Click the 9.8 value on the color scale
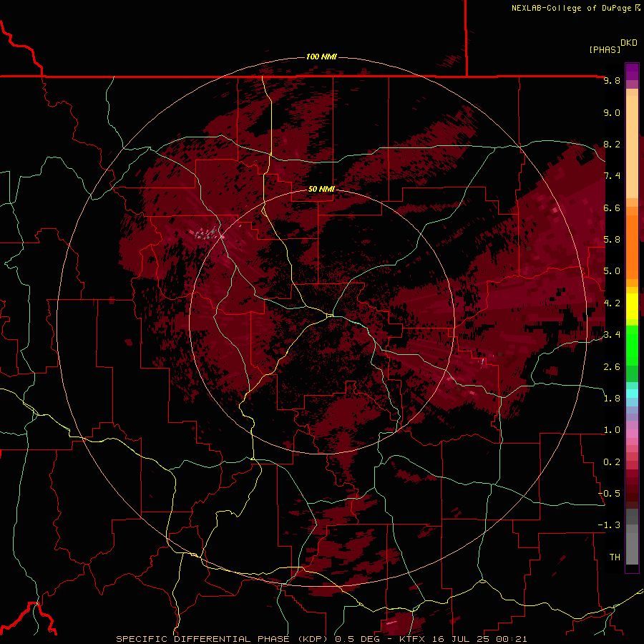This screenshot has width=644, height=644. click(612, 80)
